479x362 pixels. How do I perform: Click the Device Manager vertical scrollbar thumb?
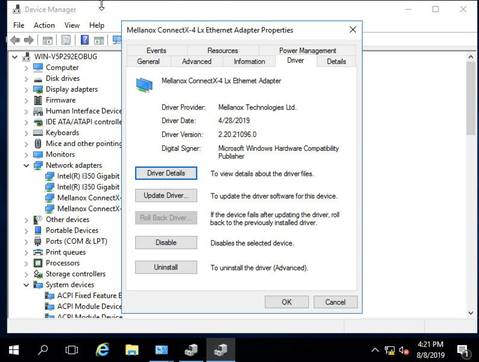pos(471,98)
